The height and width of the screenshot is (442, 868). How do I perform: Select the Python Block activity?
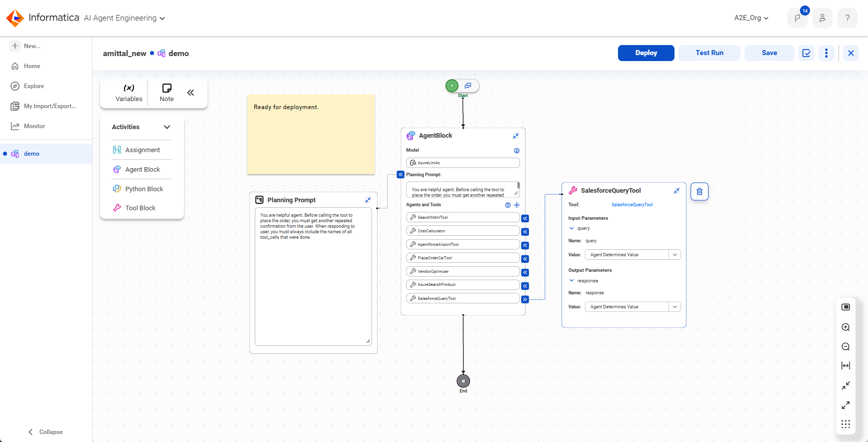pos(142,189)
